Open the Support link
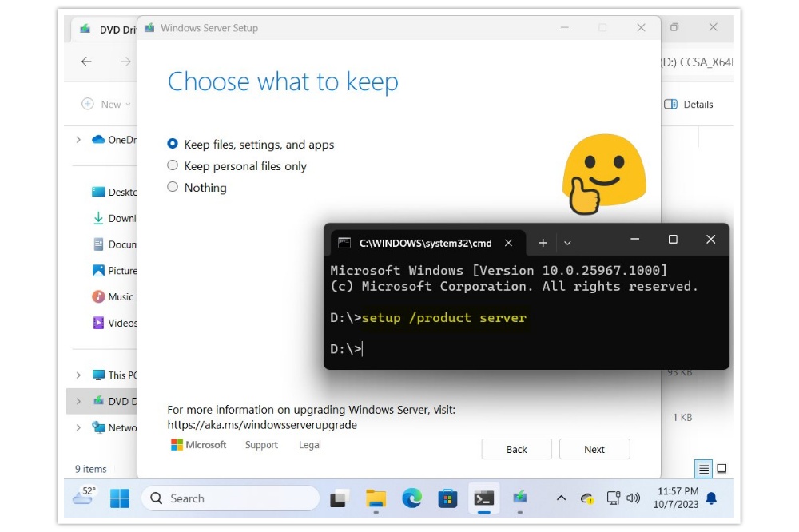This screenshot has width=799, height=532. 261,444
